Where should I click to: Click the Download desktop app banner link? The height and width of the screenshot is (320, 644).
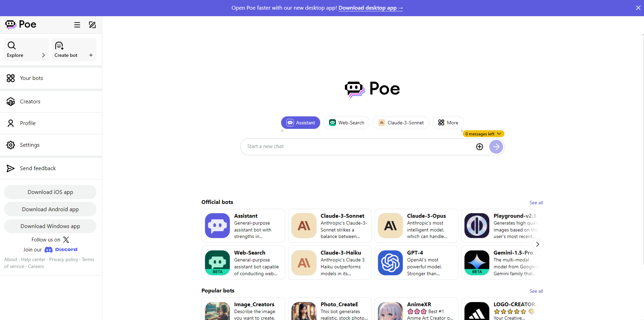(x=370, y=8)
